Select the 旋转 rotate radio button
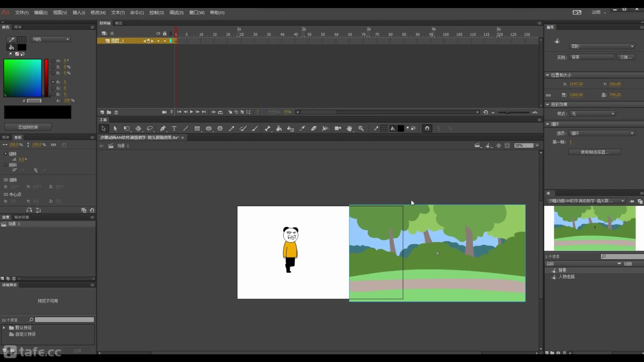Image resolution: width=644 pixels, height=362 pixels. point(5,154)
